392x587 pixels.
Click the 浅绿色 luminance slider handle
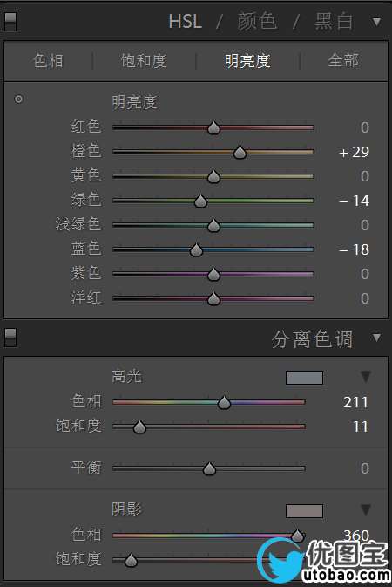tap(213, 225)
